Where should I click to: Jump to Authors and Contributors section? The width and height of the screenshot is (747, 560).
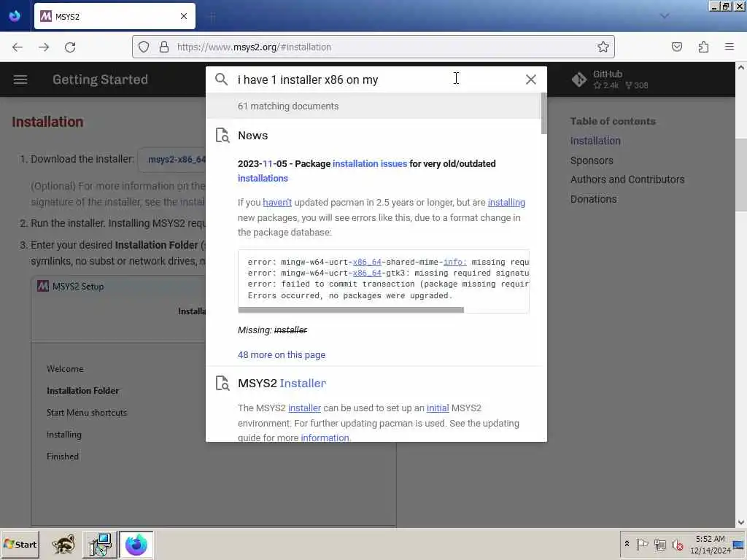(627, 179)
